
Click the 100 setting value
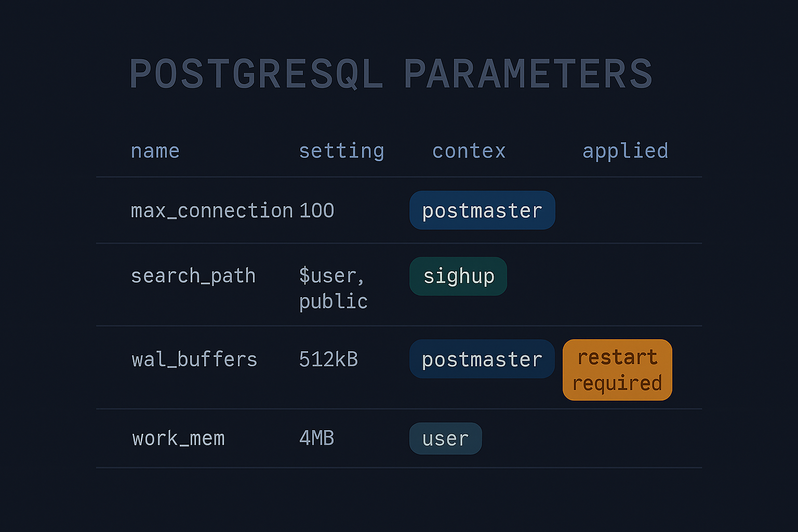[316, 211]
